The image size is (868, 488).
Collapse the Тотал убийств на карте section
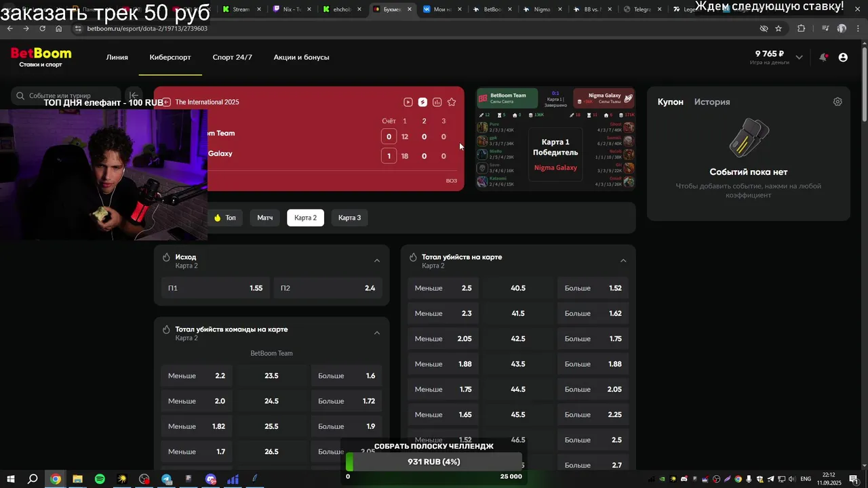(623, 261)
